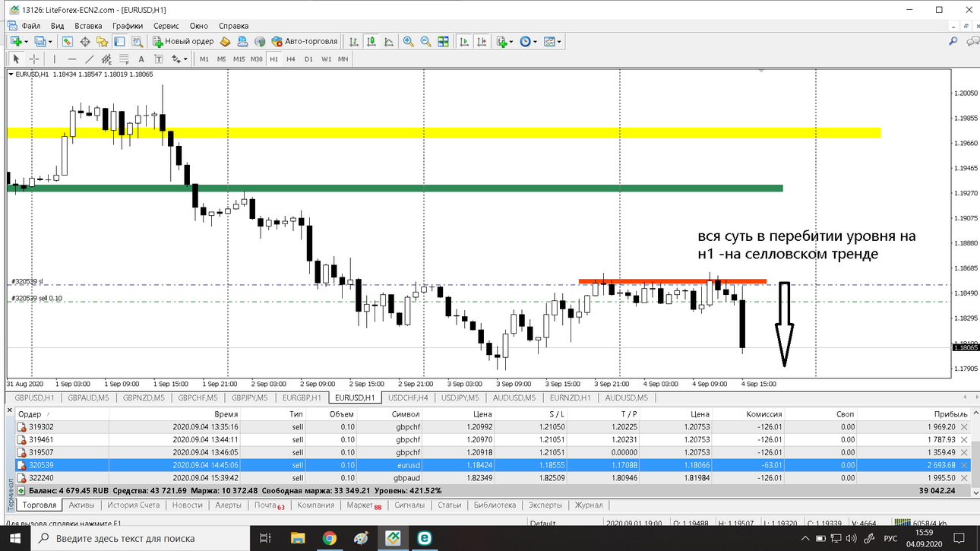The height and width of the screenshot is (551, 980).
Task: Toggle the Авто-торговля button
Action: 305,42
